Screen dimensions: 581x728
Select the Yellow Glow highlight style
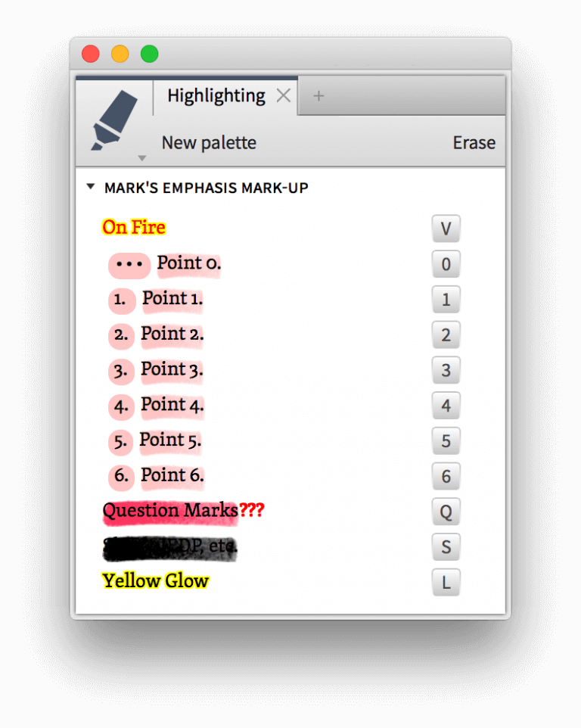pyautogui.click(x=155, y=580)
